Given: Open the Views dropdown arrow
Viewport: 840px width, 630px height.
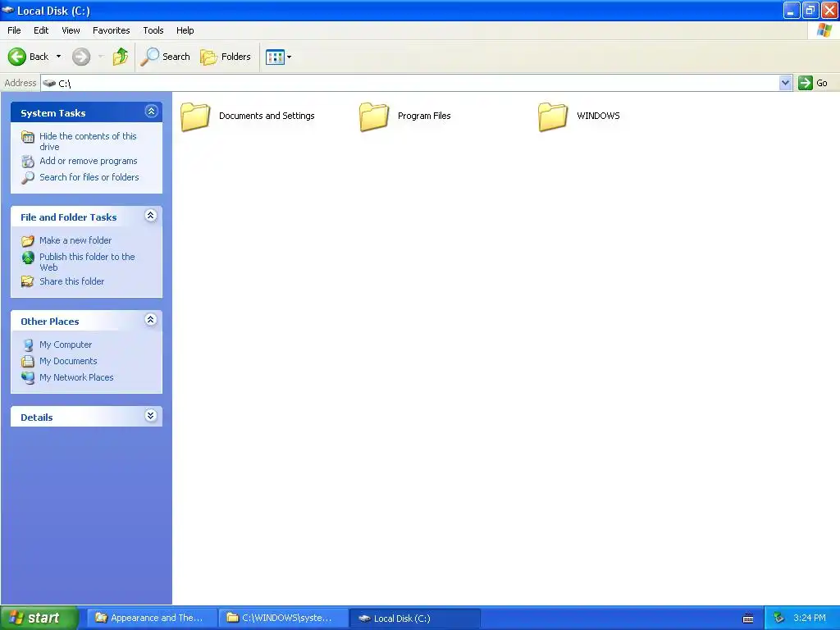Looking at the screenshot, I should [290, 57].
